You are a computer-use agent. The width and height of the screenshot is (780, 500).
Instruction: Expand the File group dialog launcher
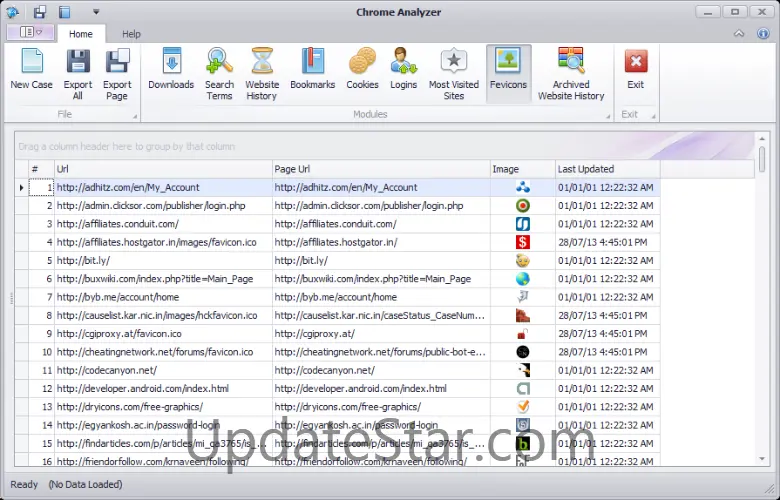coord(135,116)
